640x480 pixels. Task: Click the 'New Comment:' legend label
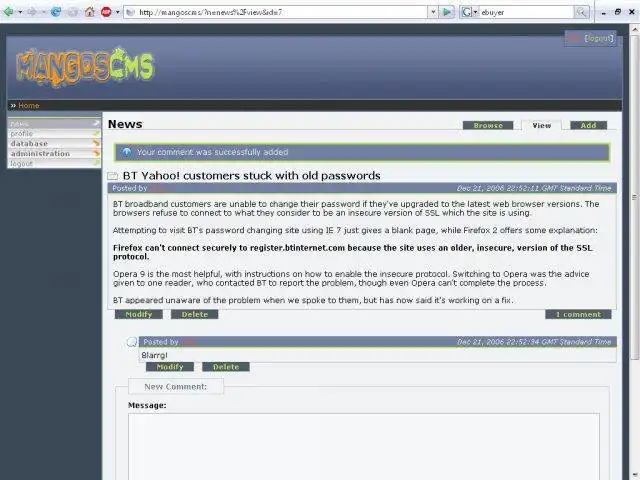(x=176, y=387)
